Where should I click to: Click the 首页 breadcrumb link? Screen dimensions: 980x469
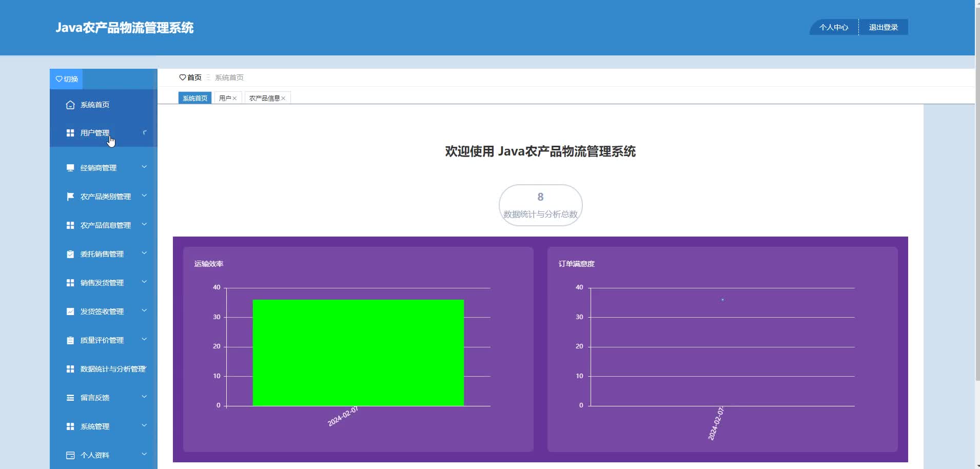194,77
